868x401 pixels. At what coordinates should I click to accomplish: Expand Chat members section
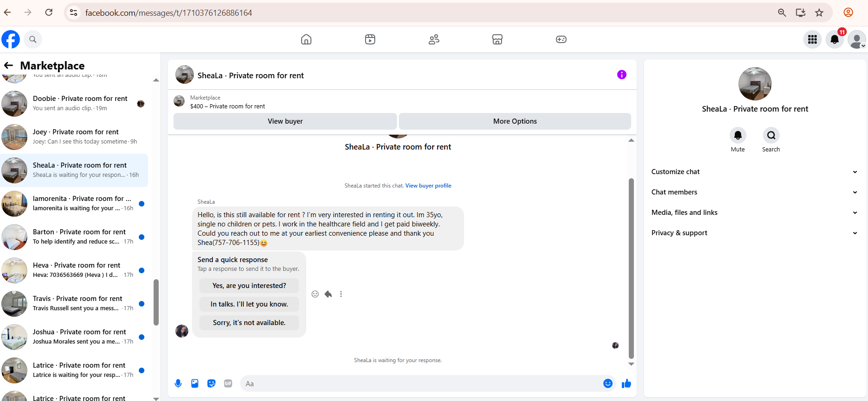click(x=755, y=192)
